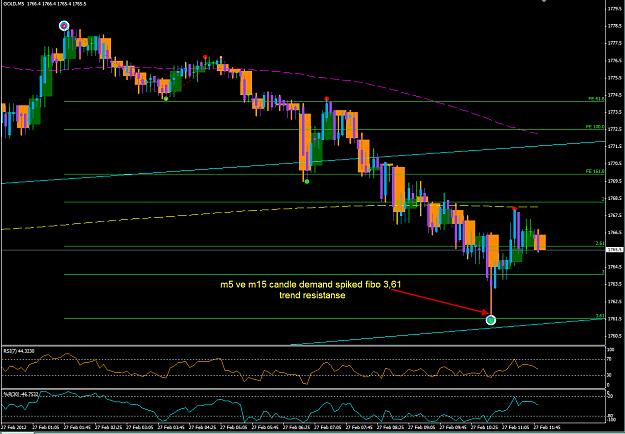Click the red dot marker above the 07:05 swing high
This screenshot has height=434, width=625.
pos(327,98)
